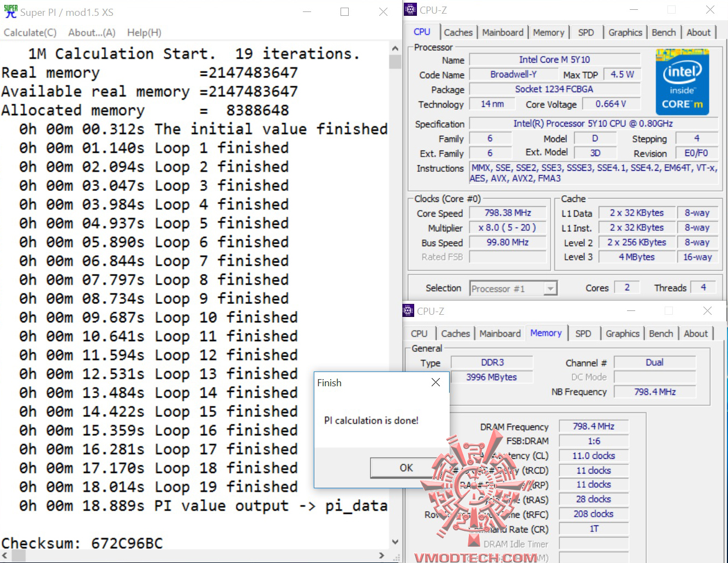Show About tab in the memory CPU-Z window
Screen dimensions: 728x563
click(696, 334)
